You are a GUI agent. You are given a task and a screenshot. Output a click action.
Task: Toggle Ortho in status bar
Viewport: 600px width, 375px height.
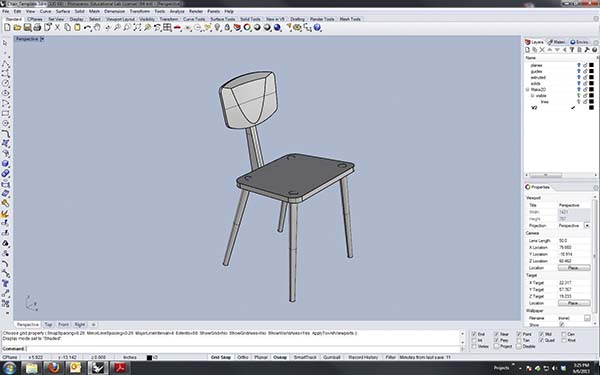[x=243, y=357]
